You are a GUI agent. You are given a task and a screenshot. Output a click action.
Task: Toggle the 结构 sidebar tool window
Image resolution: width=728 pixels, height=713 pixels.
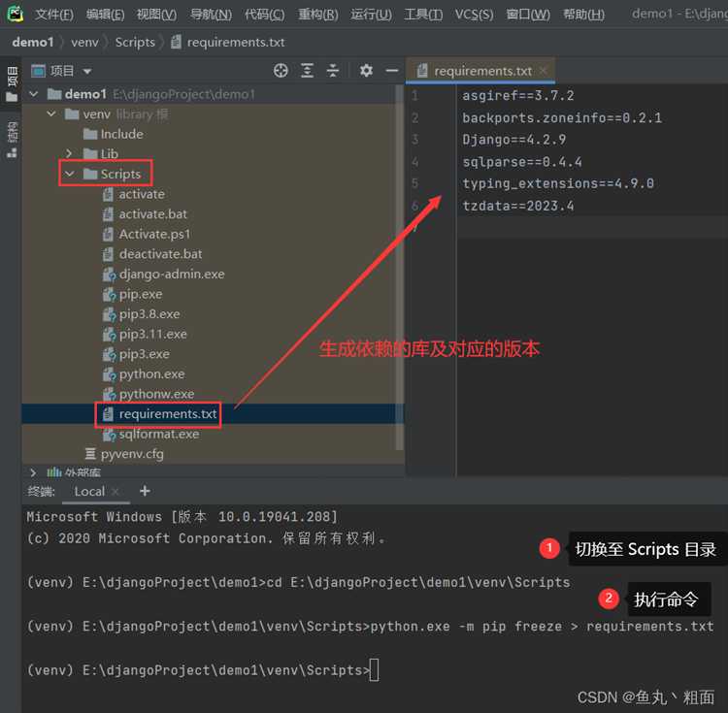(12, 140)
